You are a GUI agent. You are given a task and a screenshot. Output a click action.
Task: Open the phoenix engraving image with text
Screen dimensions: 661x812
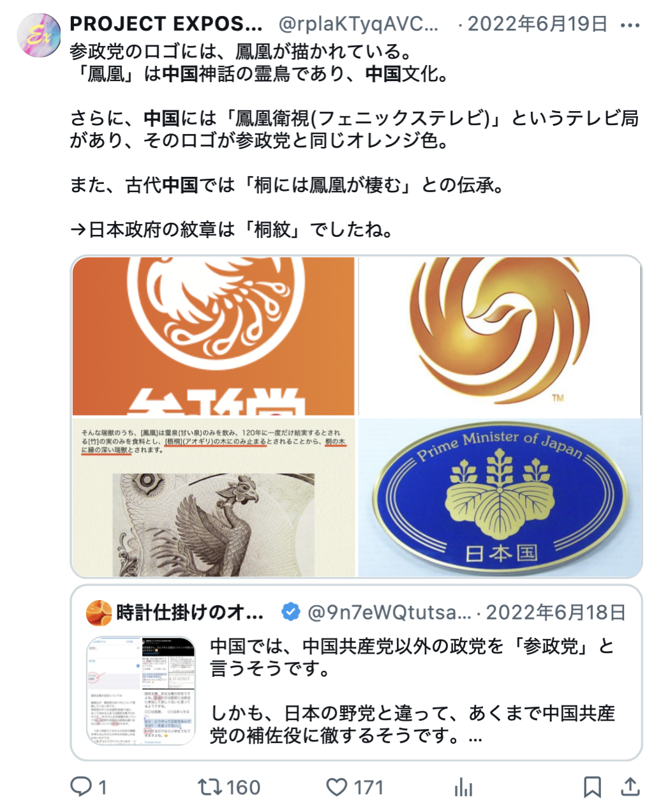tap(214, 498)
